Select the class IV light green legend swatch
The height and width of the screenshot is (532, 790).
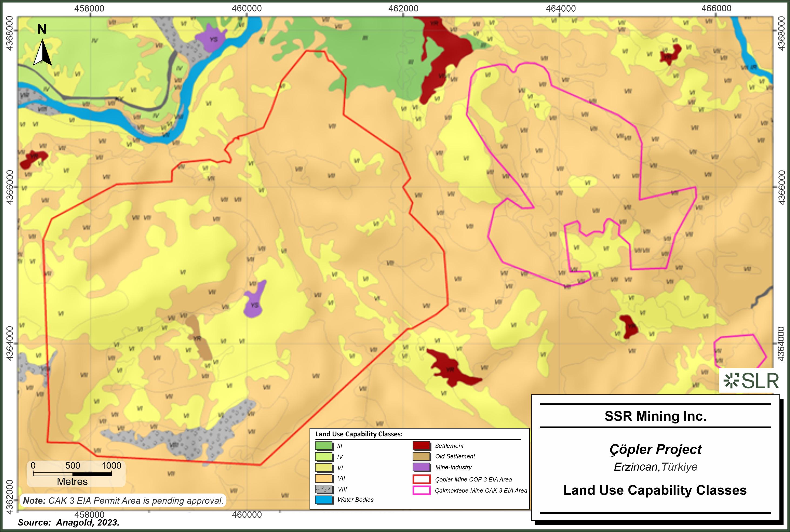click(324, 457)
